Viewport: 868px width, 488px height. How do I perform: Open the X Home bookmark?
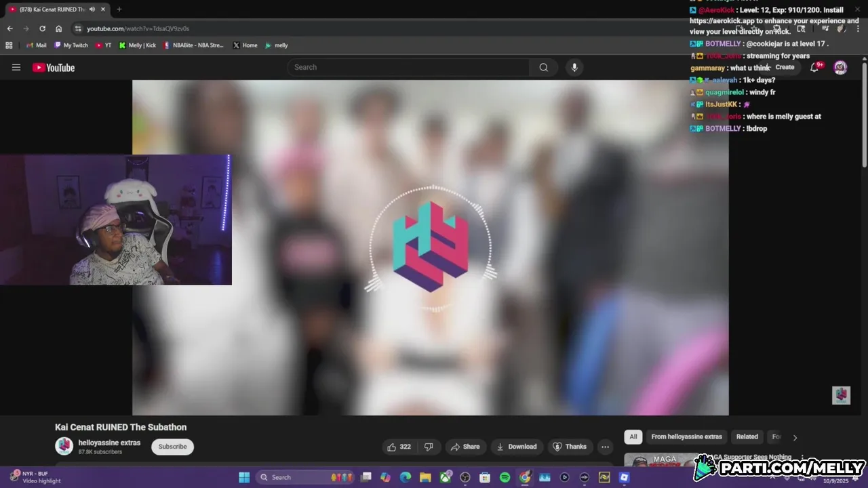[245, 45]
